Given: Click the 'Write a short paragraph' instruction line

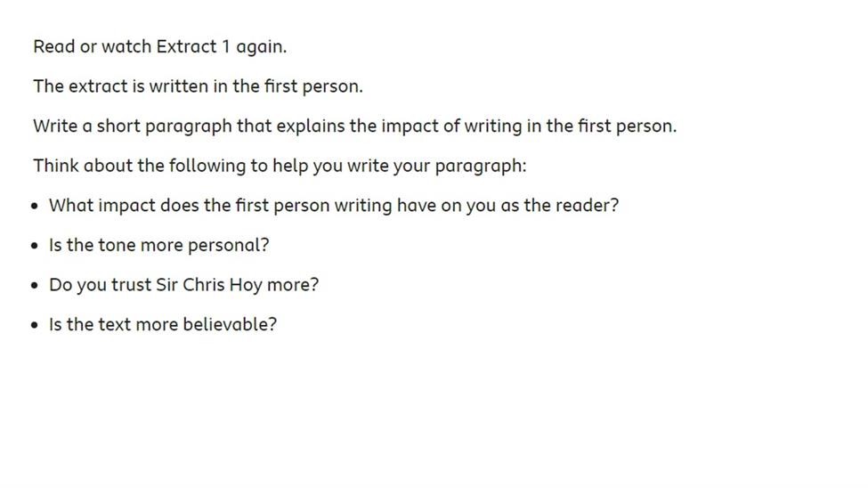Looking at the screenshot, I should (x=355, y=126).
